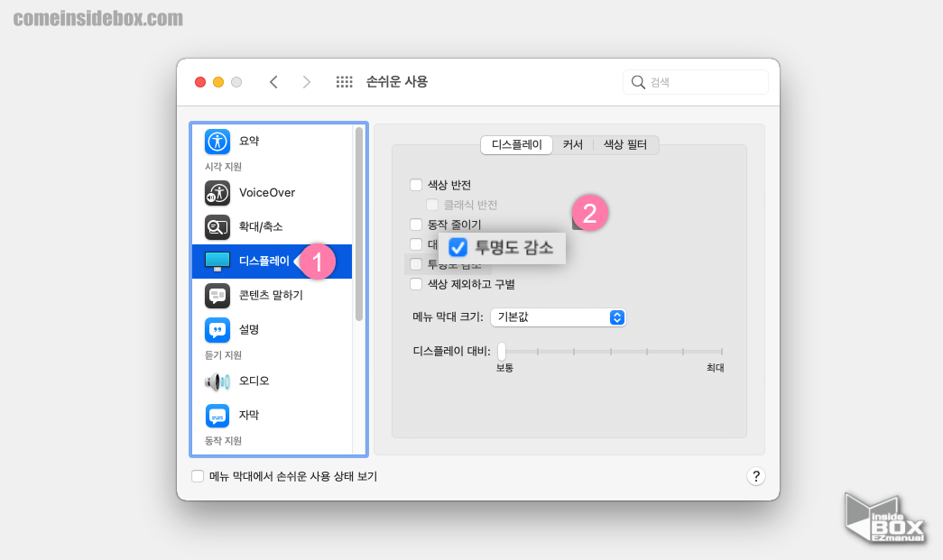
Task: Go back with the left chevron
Action: pyautogui.click(x=273, y=82)
